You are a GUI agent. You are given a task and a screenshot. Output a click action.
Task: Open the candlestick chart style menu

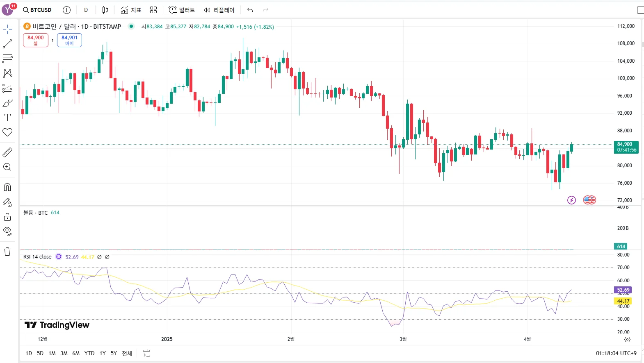[105, 10]
